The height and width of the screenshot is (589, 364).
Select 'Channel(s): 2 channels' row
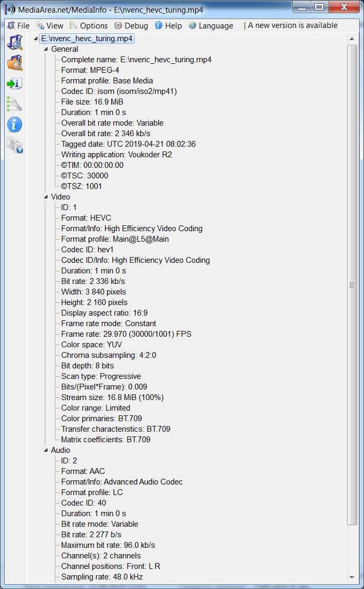point(101,556)
